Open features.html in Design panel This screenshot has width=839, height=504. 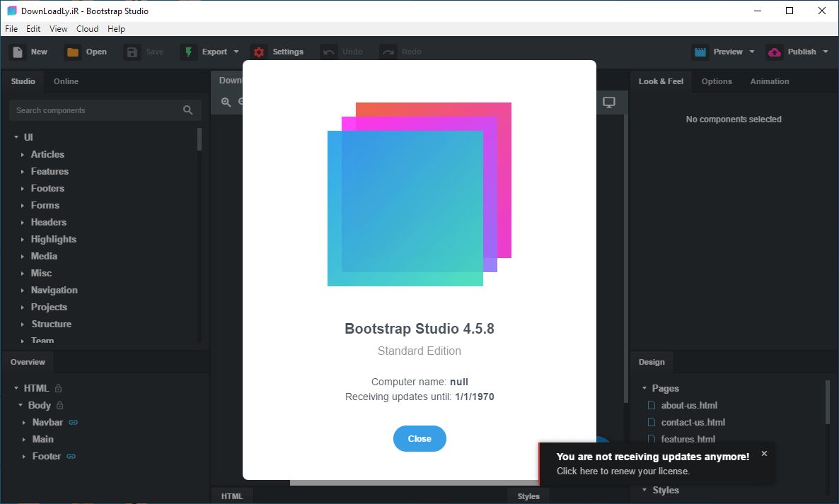[688, 440]
